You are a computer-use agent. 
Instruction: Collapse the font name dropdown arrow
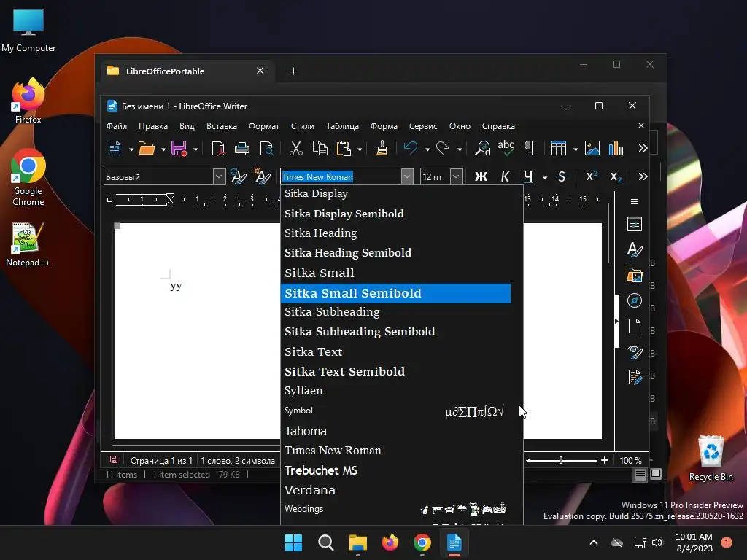tap(407, 176)
